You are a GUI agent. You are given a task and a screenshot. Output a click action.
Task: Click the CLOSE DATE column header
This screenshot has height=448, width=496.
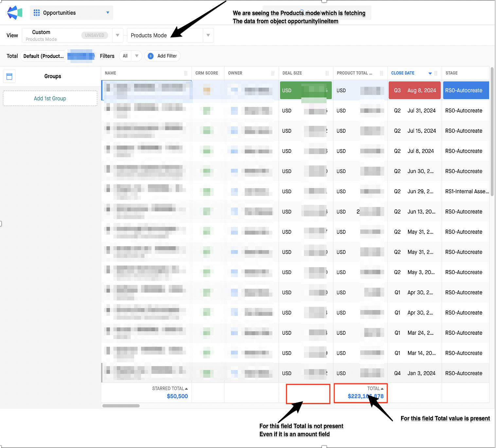[403, 73]
